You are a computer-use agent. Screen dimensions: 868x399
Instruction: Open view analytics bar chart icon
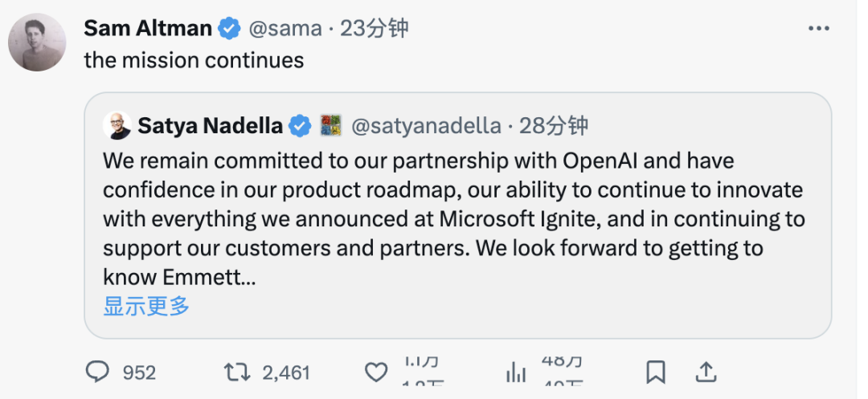pyautogui.click(x=514, y=373)
